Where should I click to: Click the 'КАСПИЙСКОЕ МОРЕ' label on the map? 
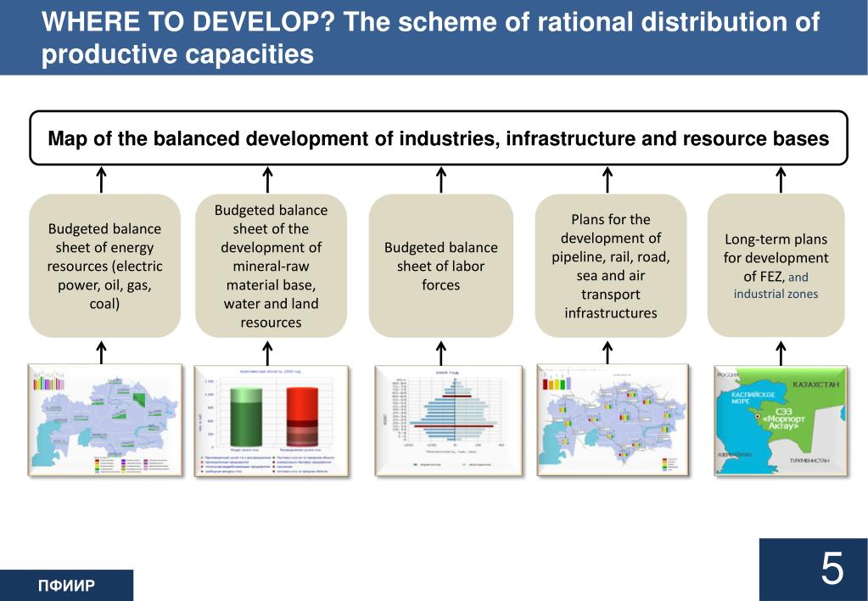pos(753,398)
